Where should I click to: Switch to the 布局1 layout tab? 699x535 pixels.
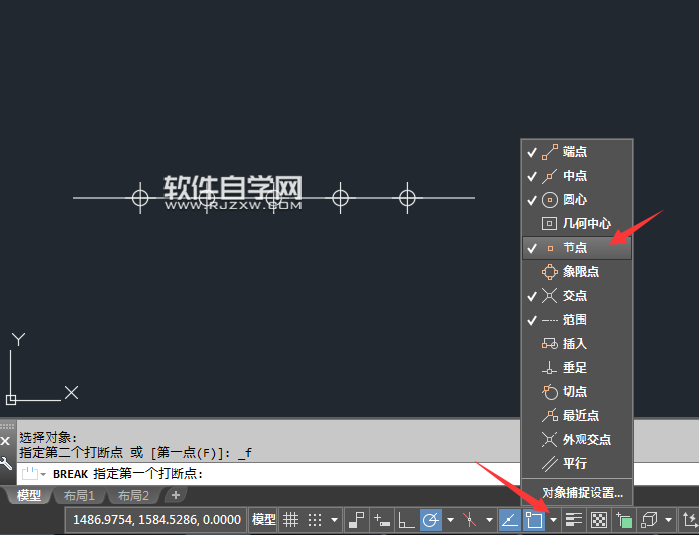tap(79, 495)
